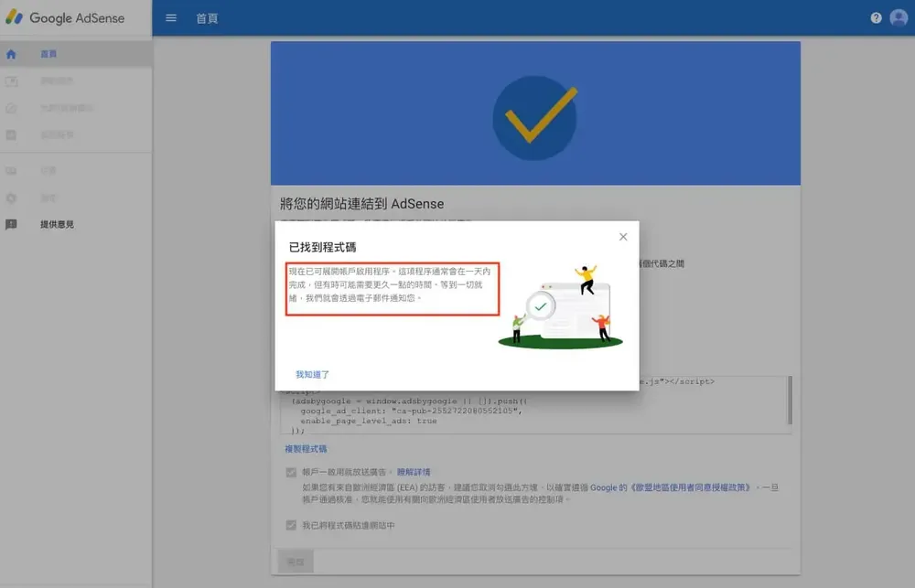Click the 已找到程式碼 dialog title

tap(322, 247)
